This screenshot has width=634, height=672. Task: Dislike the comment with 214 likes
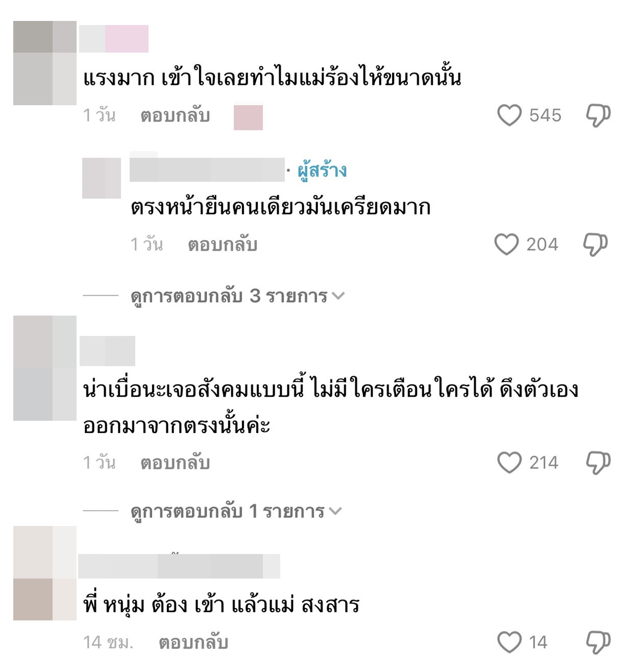[x=598, y=463]
